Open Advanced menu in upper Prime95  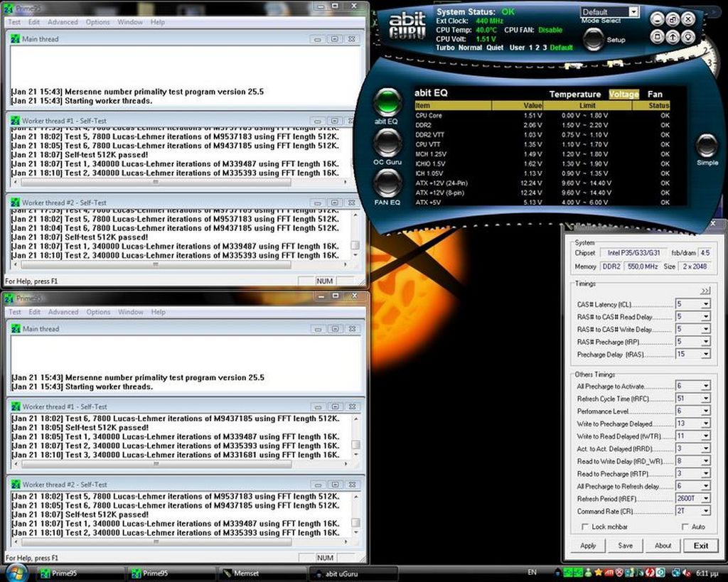click(63, 22)
